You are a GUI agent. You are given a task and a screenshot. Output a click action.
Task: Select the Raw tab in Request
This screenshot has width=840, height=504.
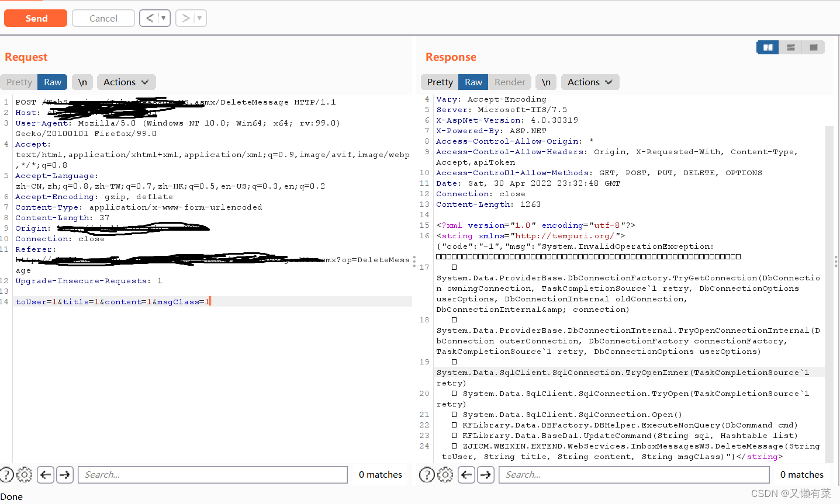[53, 82]
